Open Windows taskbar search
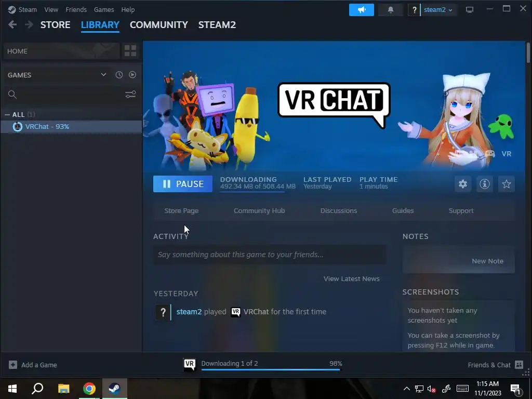This screenshot has height=399, width=532. (37, 388)
